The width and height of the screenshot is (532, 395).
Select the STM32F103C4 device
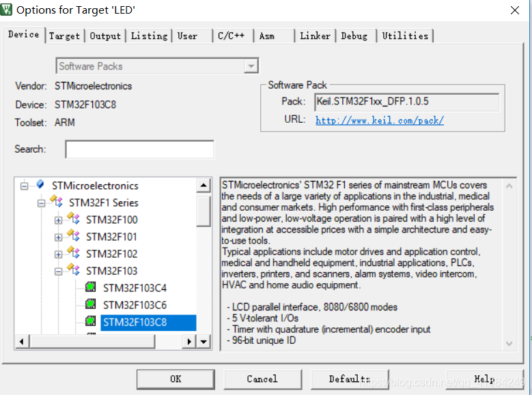click(135, 288)
